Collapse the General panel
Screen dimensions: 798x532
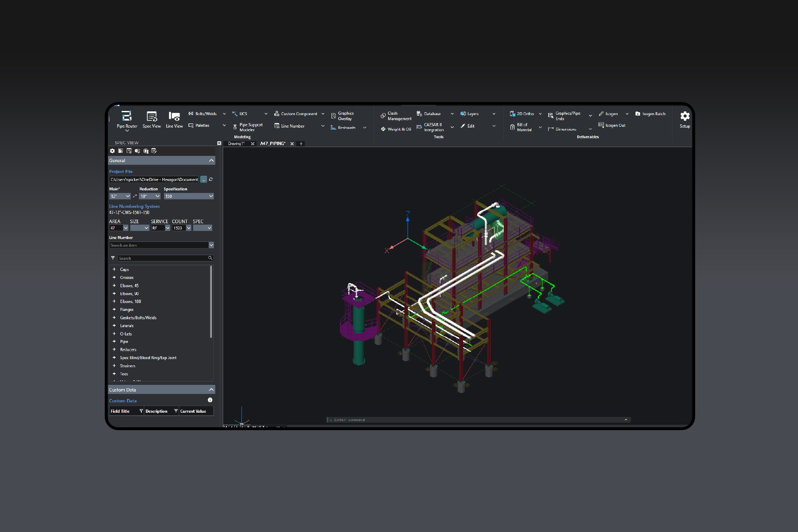point(210,160)
